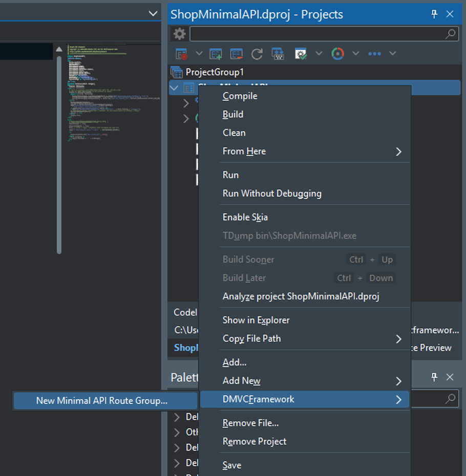Choose Analyze project ShopMinimalAPI.dproj
This screenshot has height=476, width=466.
click(305, 296)
